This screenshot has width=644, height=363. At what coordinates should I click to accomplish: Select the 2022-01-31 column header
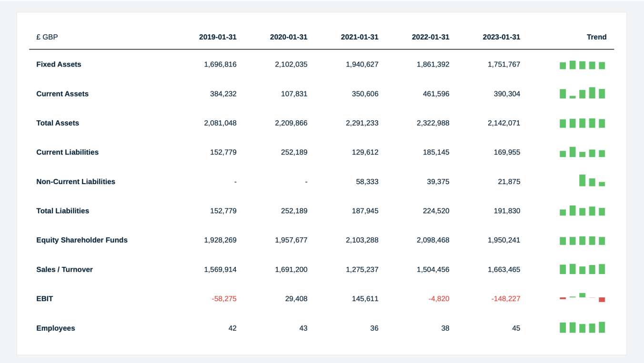coord(431,37)
